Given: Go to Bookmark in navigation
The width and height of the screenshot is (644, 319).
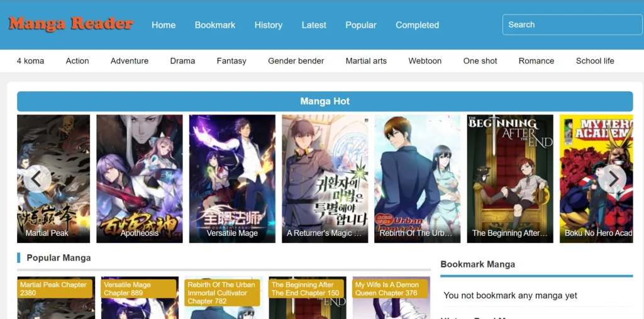Looking at the screenshot, I should click(x=215, y=25).
